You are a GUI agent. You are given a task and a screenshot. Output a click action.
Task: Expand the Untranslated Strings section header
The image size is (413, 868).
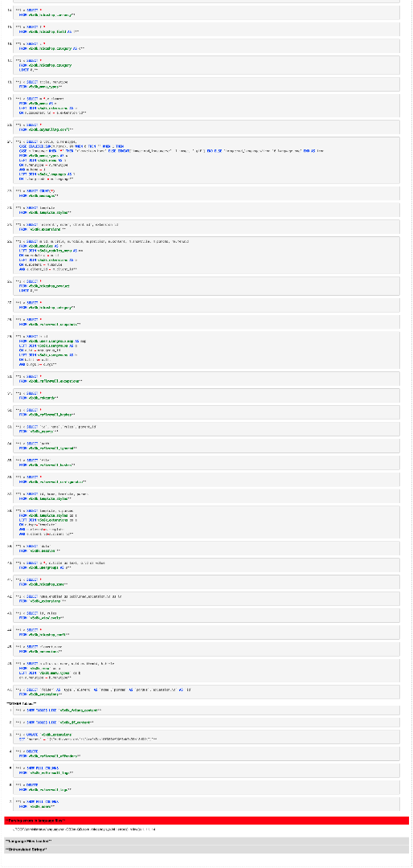pyautogui.click(x=206, y=850)
